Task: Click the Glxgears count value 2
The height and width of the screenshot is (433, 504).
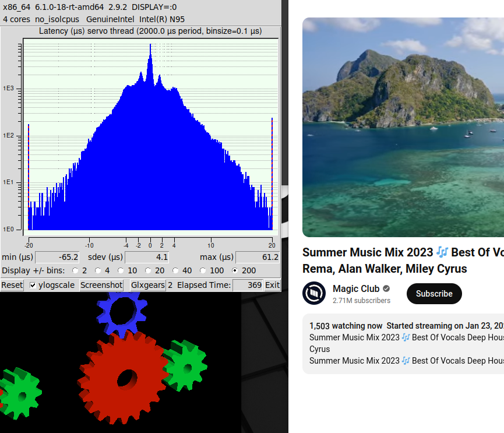Action: (170, 285)
